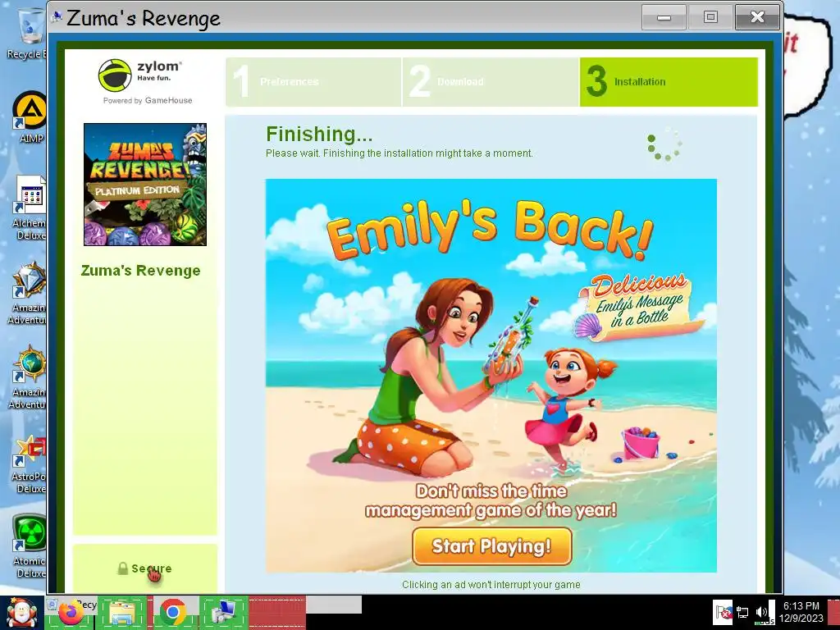
Task: Click the green Zuma's Revenge title text
Action: click(140, 271)
